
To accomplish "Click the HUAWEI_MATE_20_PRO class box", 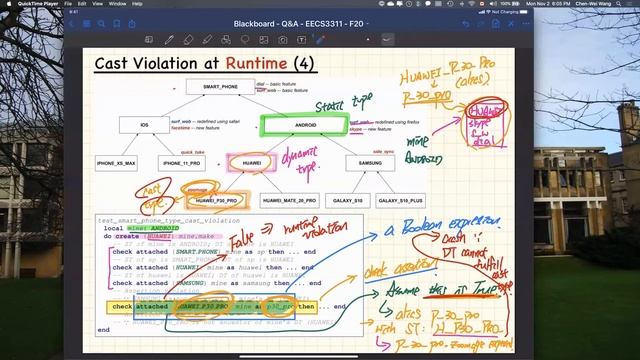I will tap(289, 200).
